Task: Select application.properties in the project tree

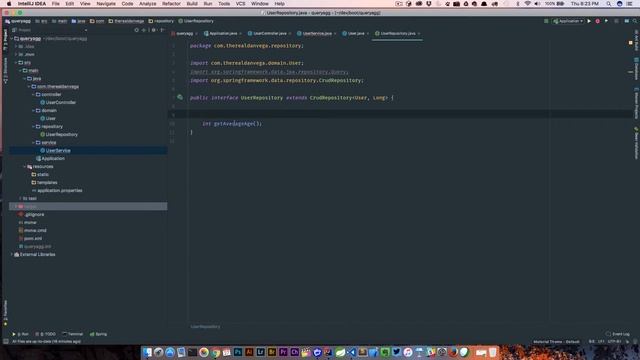Action: [x=60, y=191]
